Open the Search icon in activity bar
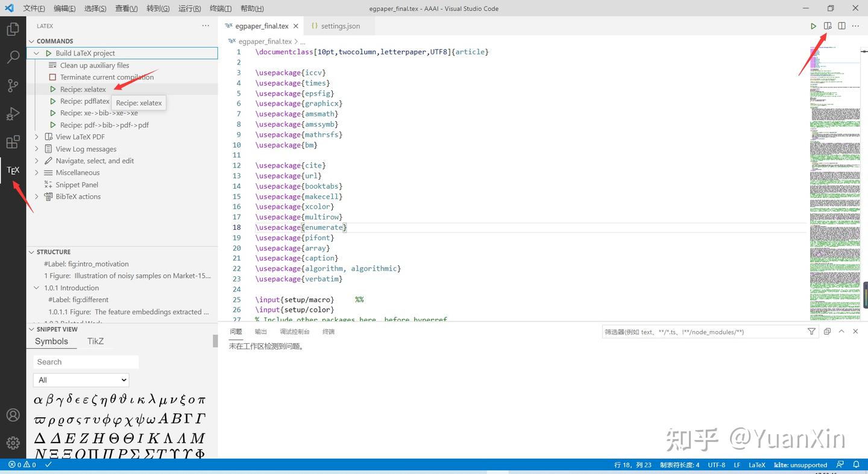The height and width of the screenshot is (474, 868). (13, 57)
